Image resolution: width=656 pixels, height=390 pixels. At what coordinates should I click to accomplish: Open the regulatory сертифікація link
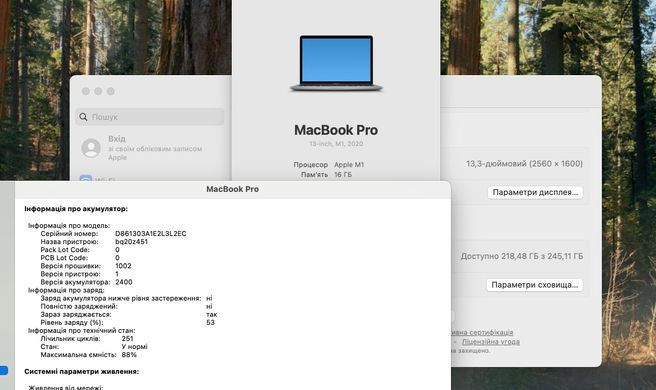tap(482, 332)
